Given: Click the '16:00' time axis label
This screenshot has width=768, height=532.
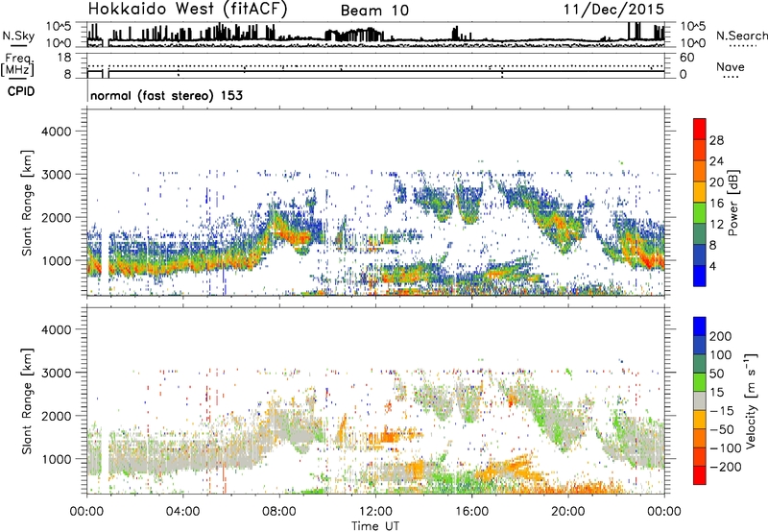Looking at the screenshot, I should 471,512.
